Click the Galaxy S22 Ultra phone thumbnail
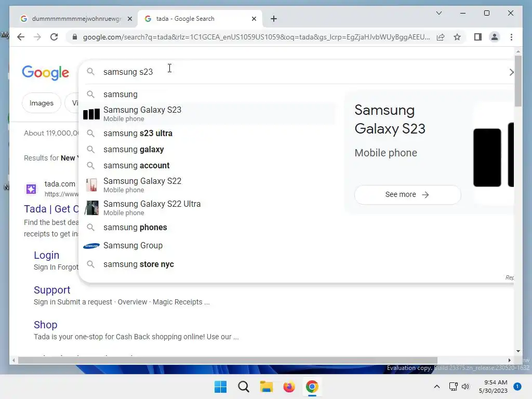This screenshot has height=399, width=532. click(x=91, y=208)
